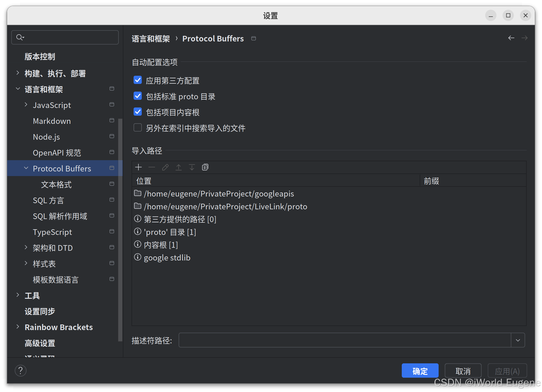Viewport: 542px width, 392px height.
Task: Dismiss dialog with 取消 button
Action: click(463, 371)
